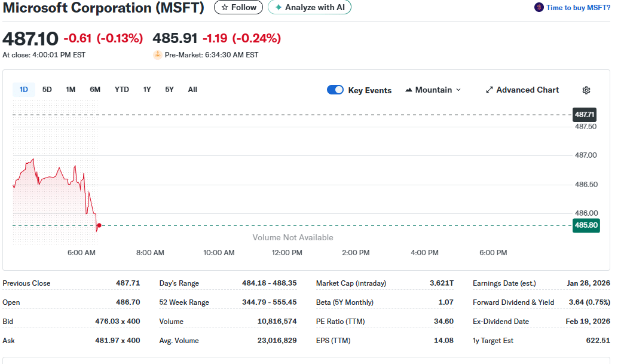
Task: Open the Time to buy MSFT? link
Action: click(577, 8)
